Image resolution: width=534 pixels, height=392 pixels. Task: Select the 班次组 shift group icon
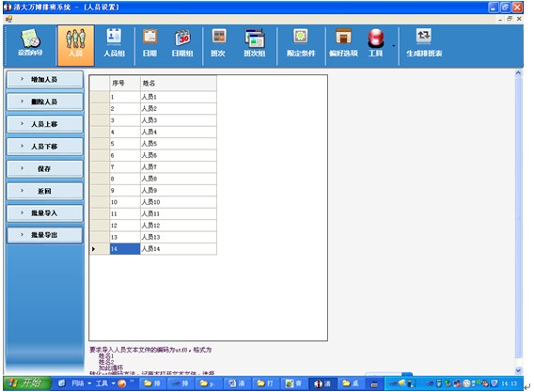pos(255,43)
